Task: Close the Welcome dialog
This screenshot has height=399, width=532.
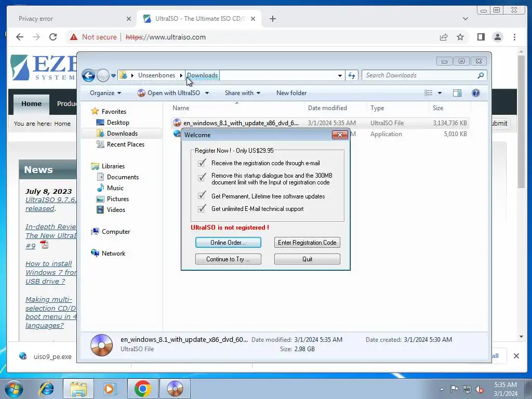Action: 340,135
